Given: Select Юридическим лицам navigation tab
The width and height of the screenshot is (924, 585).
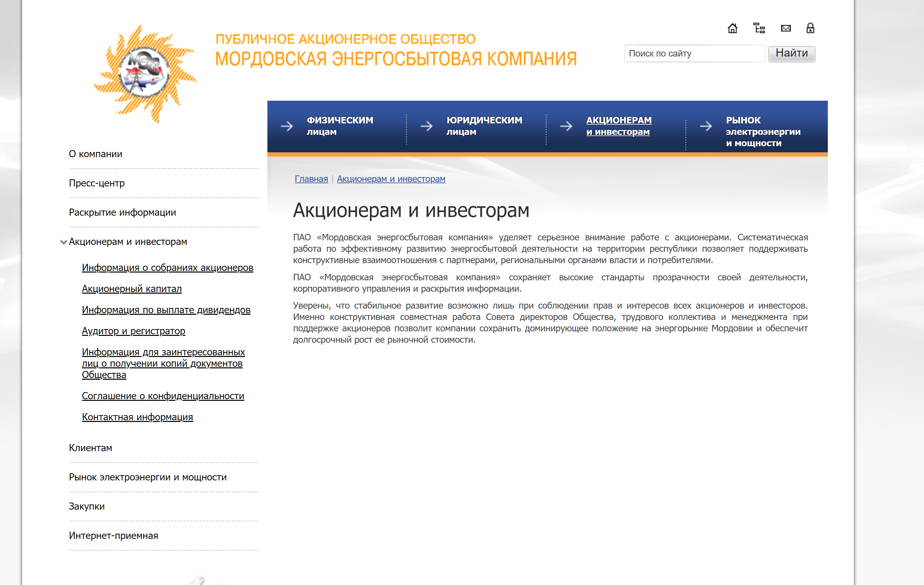Looking at the screenshot, I should (484, 126).
